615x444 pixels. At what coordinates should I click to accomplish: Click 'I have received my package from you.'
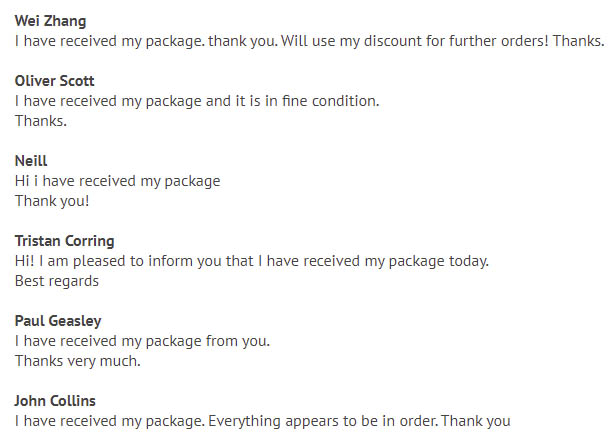tap(142, 341)
